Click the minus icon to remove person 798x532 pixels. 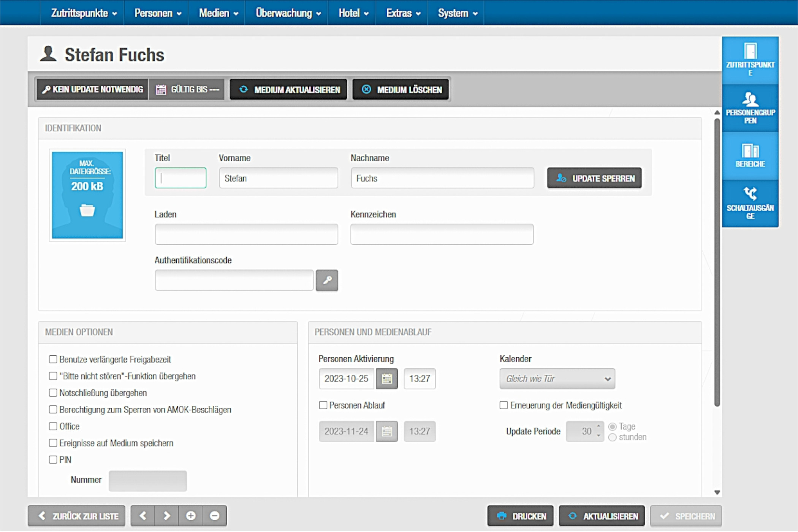click(x=215, y=516)
